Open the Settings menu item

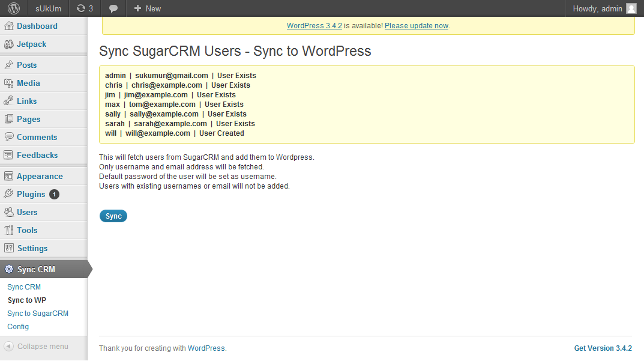click(32, 248)
